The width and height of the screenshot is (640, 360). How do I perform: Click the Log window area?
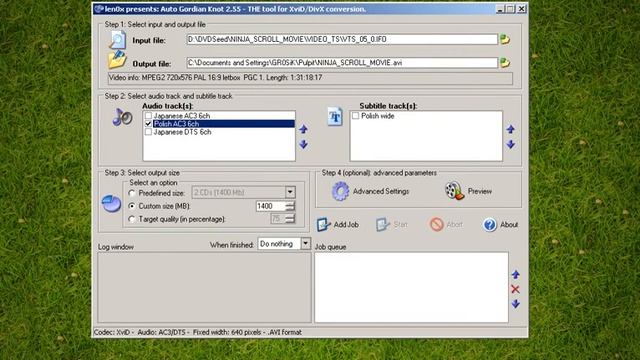click(204, 287)
